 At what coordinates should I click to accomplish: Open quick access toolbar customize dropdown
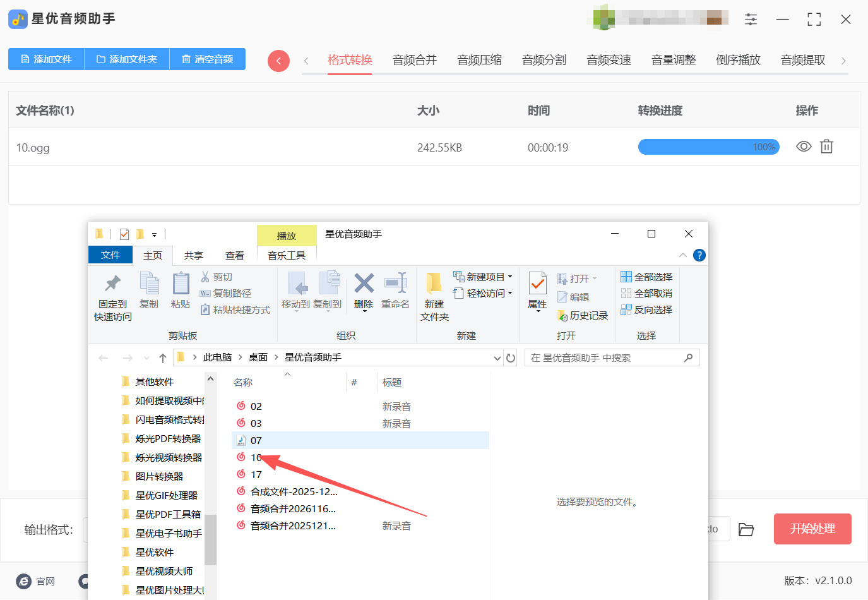tap(154, 235)
